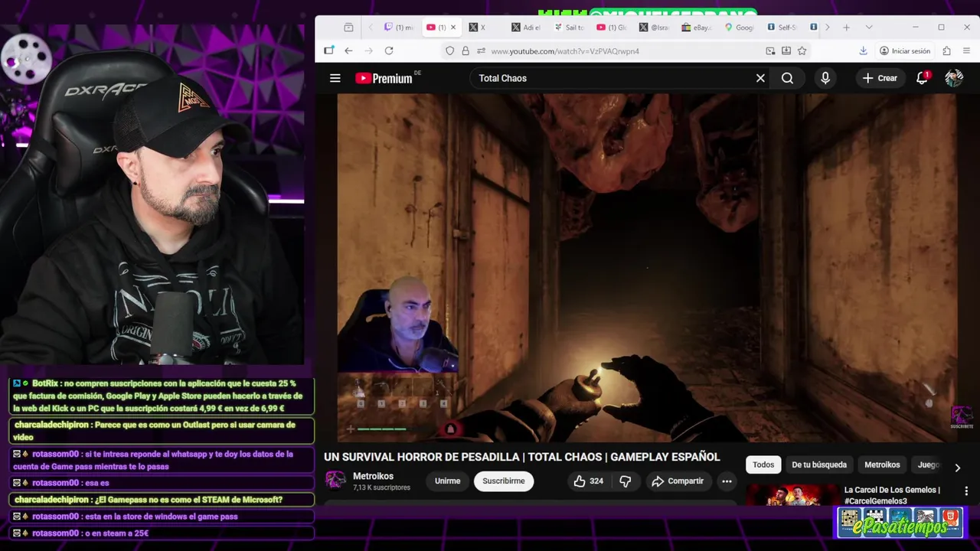Open the Crear upload menu

coord(880,78)
